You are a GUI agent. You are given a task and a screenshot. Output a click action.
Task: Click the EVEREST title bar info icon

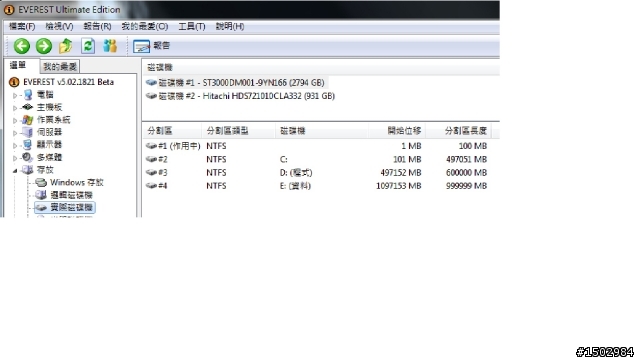[x=9, y=9]
